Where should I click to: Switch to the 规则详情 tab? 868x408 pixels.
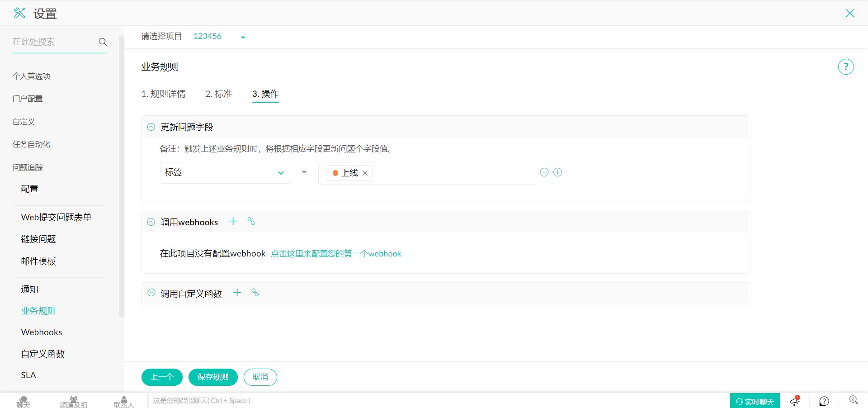(x=163, y=94)
